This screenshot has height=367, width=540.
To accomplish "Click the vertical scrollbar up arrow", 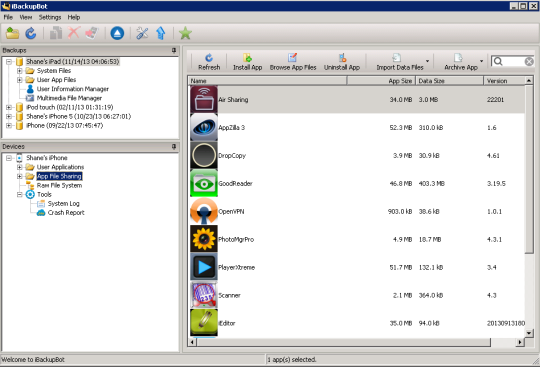I will click(x=529, y=81).
